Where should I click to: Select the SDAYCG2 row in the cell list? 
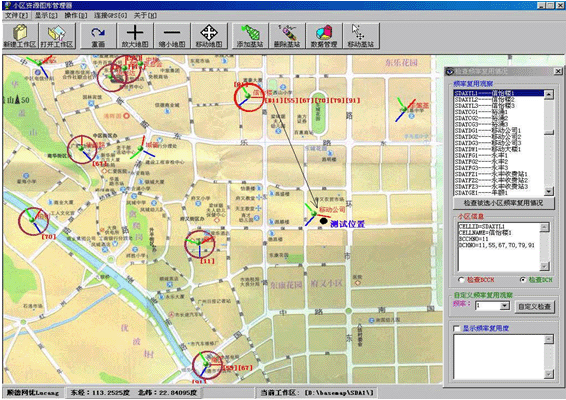[x=498, y=118]
